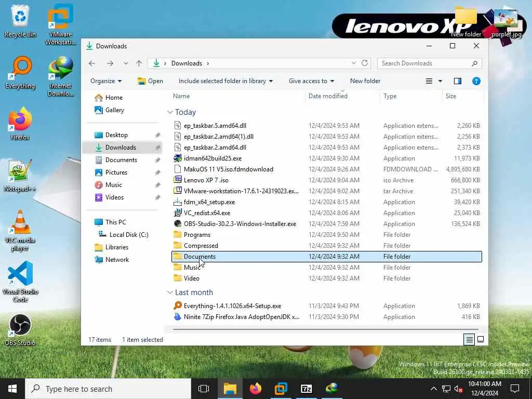Viewport: 532px width, 399px height.
Task: Go forward in Explorer navigation
Action: (x=110, y=63)
